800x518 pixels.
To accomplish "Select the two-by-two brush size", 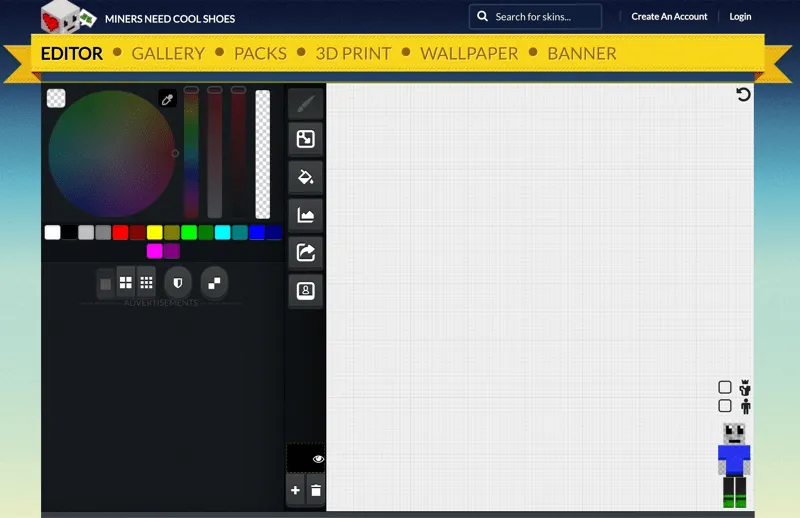I will [126, 282].
